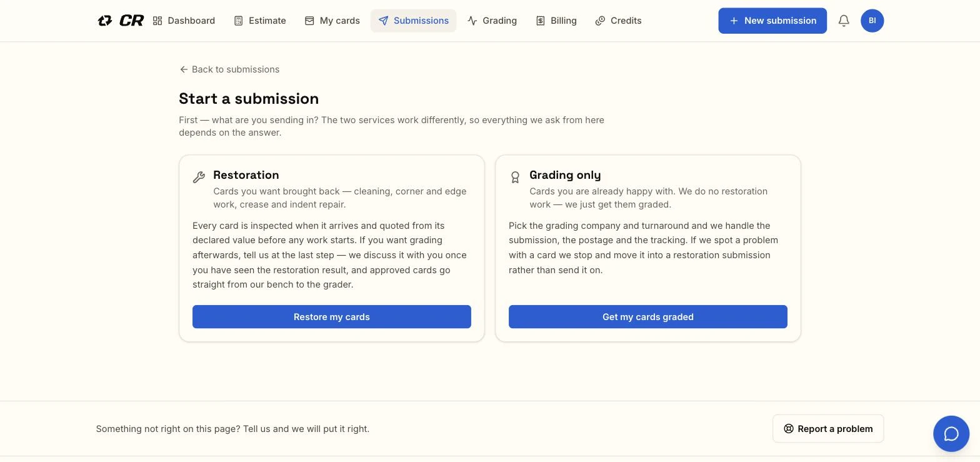The image size is (980, 462).
Task: Click the Start a submission heading
Action: [x=249, y=99]
